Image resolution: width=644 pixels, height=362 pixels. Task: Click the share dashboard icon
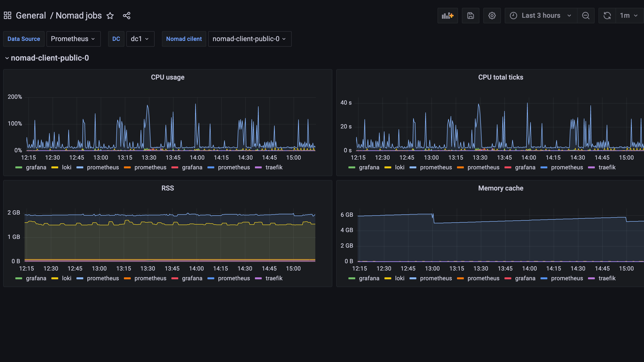[127, 16]
